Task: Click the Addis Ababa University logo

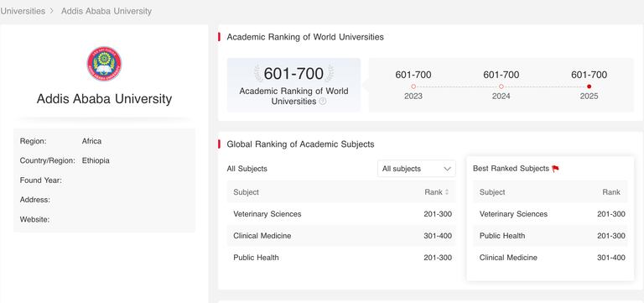Action: [104, 64]
